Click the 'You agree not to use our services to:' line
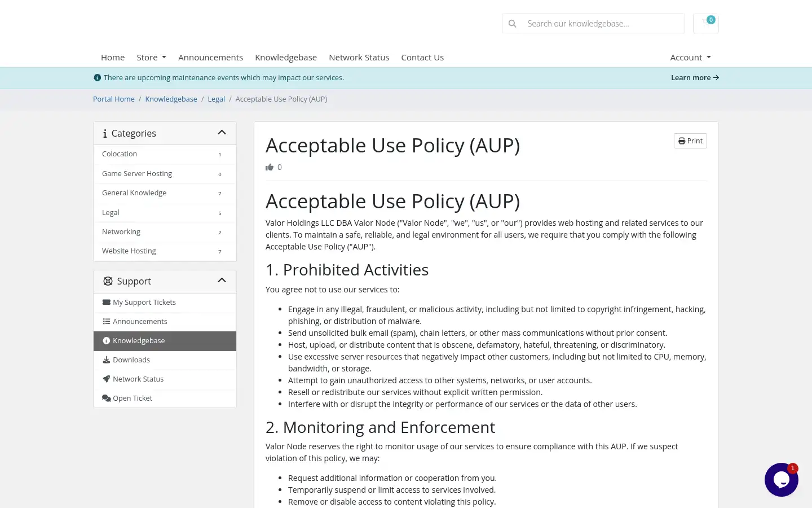This screenshot has width=812, height=508. pyautogui.click(x=332, y=290)
